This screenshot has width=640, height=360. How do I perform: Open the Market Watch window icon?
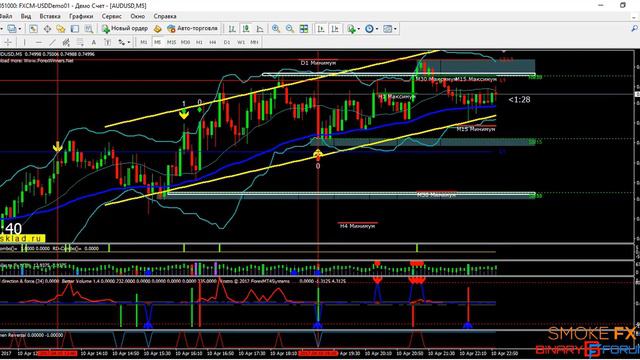[x=33, y=29]
